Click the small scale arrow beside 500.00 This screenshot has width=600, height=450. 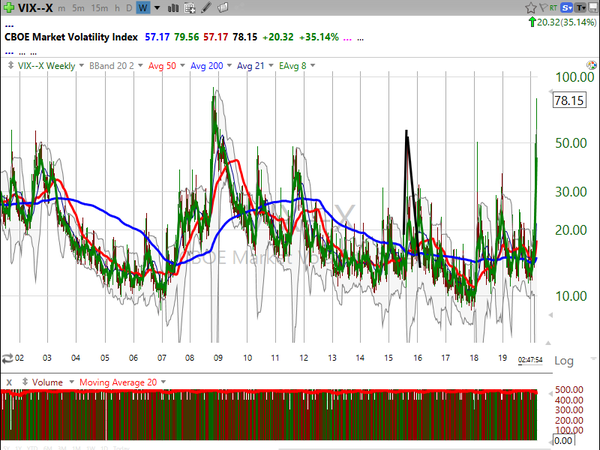point(551,393)
